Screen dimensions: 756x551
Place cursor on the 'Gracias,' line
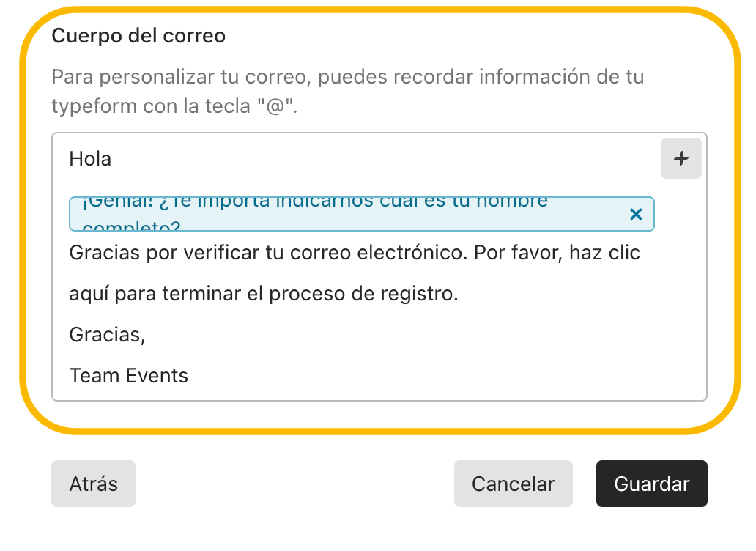click(107, 335)
